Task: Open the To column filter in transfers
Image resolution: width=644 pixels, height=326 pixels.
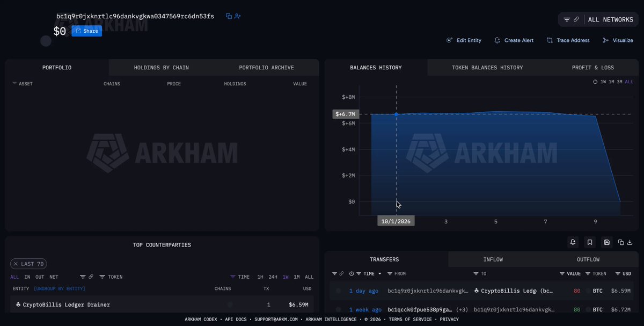Action: (481, 274)
